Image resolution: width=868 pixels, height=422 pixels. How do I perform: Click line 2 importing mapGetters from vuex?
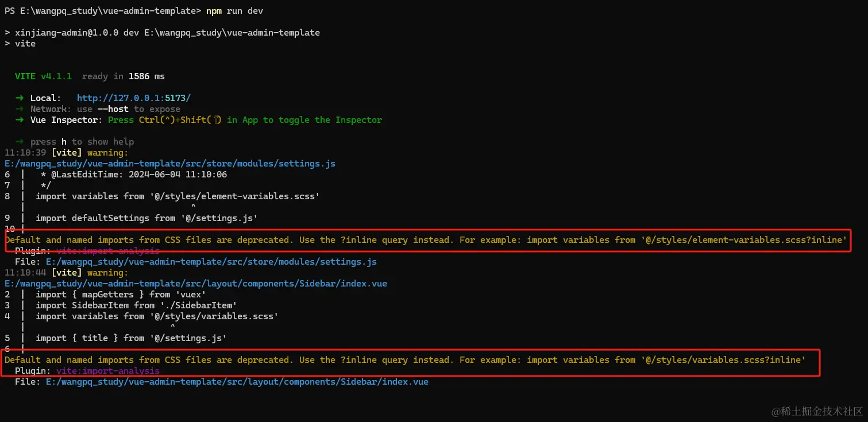(105, 295)
